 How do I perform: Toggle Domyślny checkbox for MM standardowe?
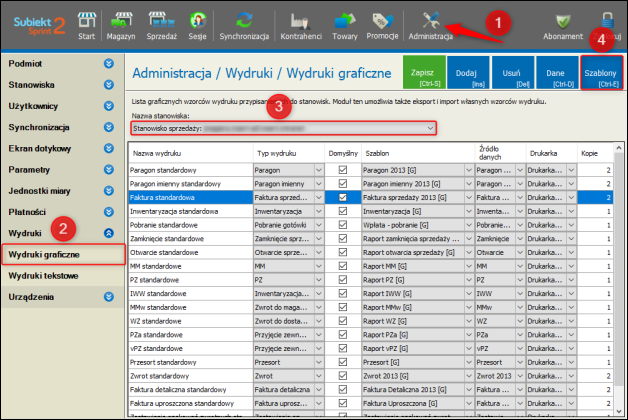tap(343, 267)
